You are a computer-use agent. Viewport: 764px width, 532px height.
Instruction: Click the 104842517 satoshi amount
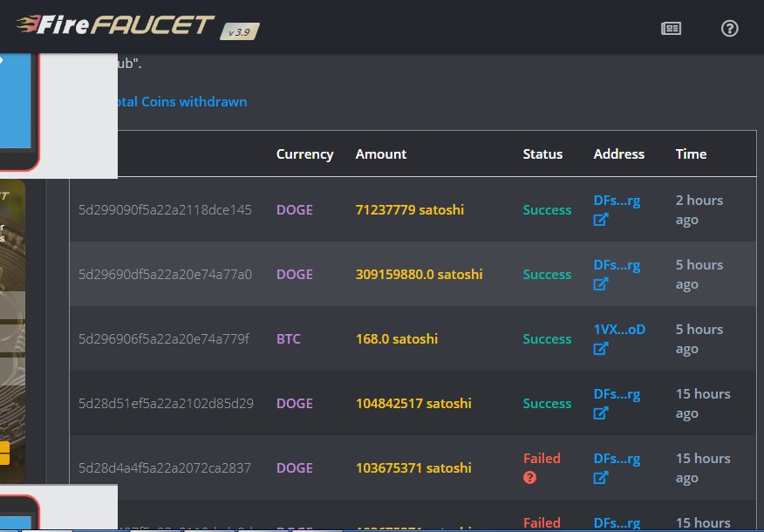tap(413, 404)
